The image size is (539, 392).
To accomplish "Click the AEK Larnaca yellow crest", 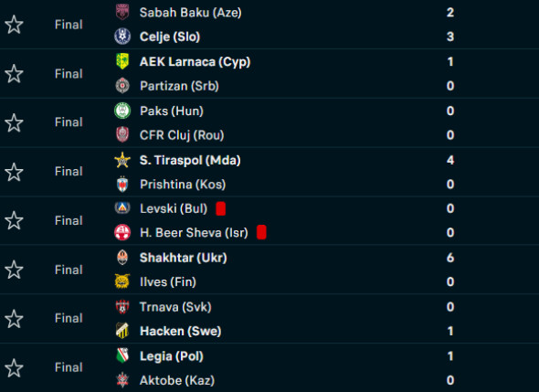I will click(x=122, y=61).
